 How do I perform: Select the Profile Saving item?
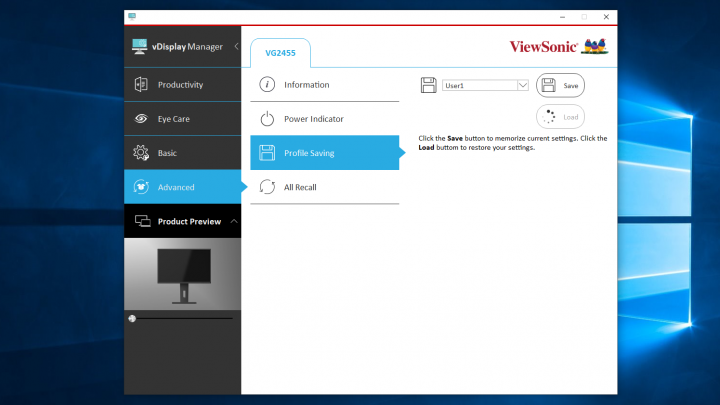click(325, 152)
